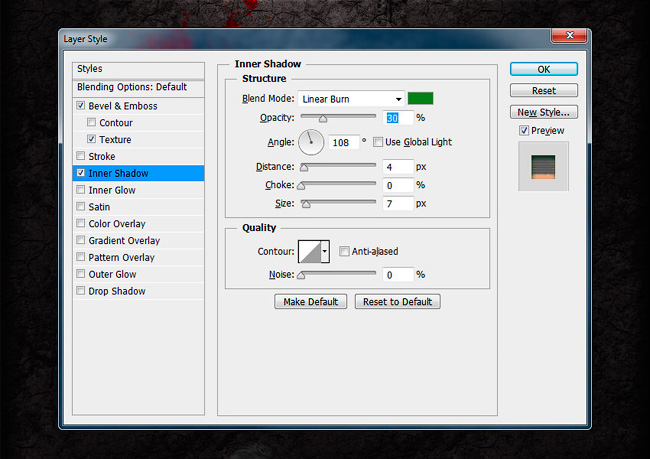Enable the Inner Glow checkbox
The width and height of the screenshot is (650, 459).
point(80,189)
